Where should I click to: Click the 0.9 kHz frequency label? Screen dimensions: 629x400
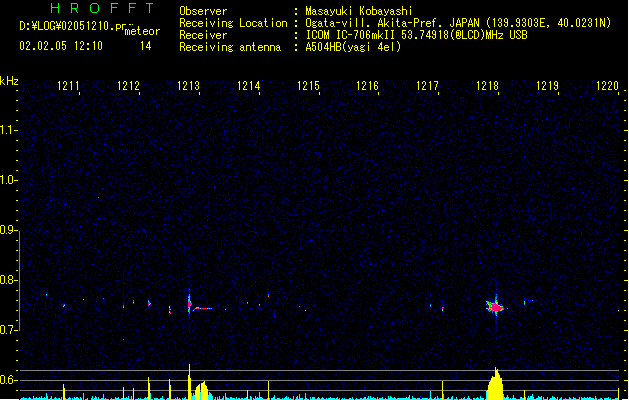[8, 230]
